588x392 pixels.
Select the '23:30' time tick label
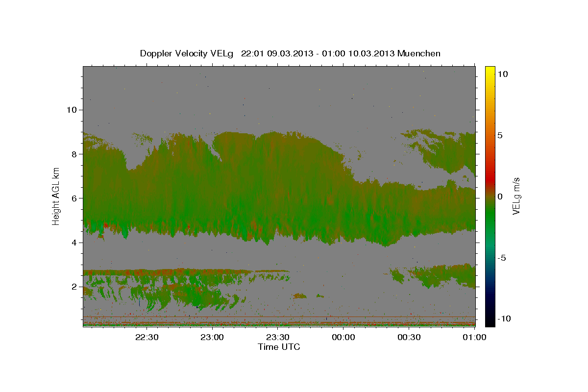pyautogui.click(x=278, y=338)
